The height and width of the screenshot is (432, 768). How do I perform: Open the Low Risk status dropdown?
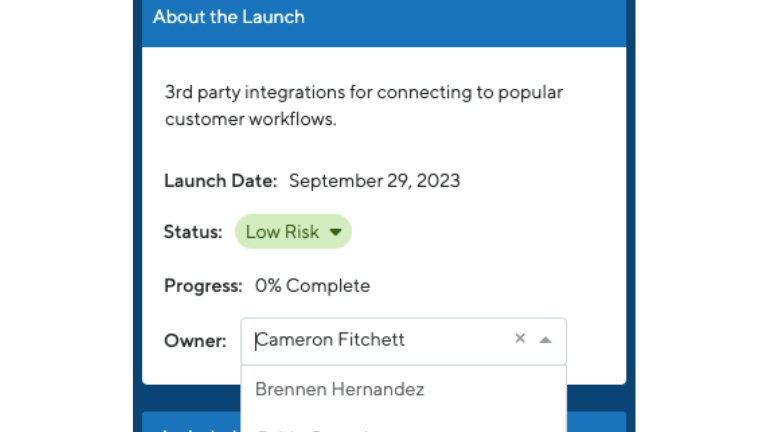293,231
